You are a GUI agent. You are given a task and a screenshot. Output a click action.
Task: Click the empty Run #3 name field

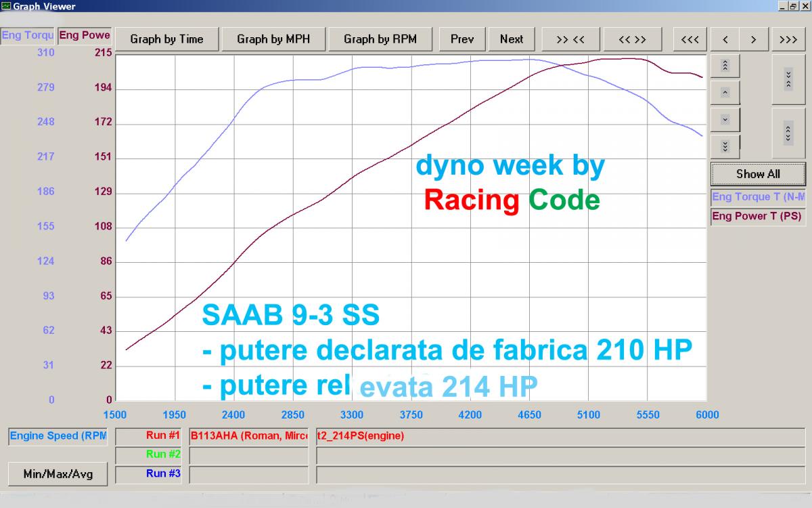click(248, 474)
